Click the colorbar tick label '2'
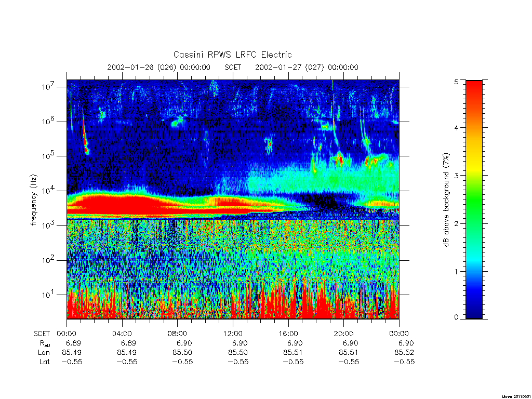532x399 pixels. coord(456,223)
